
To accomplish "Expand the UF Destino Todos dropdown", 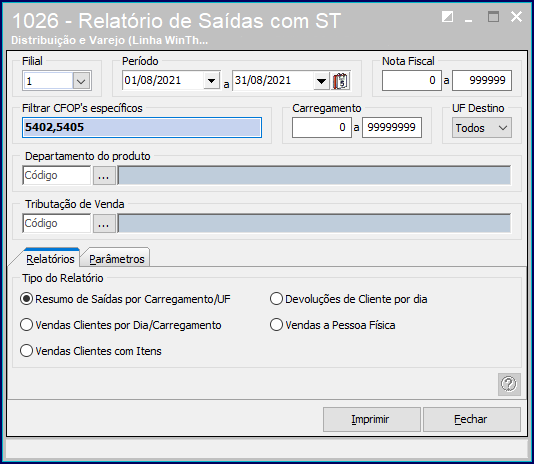I will (482, 128).
